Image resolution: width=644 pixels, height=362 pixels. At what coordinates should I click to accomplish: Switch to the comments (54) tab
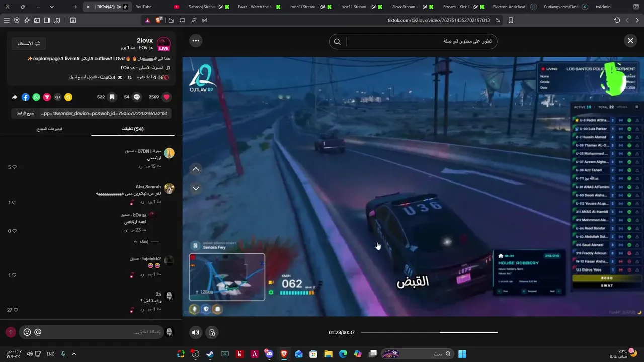click(133, 129)
